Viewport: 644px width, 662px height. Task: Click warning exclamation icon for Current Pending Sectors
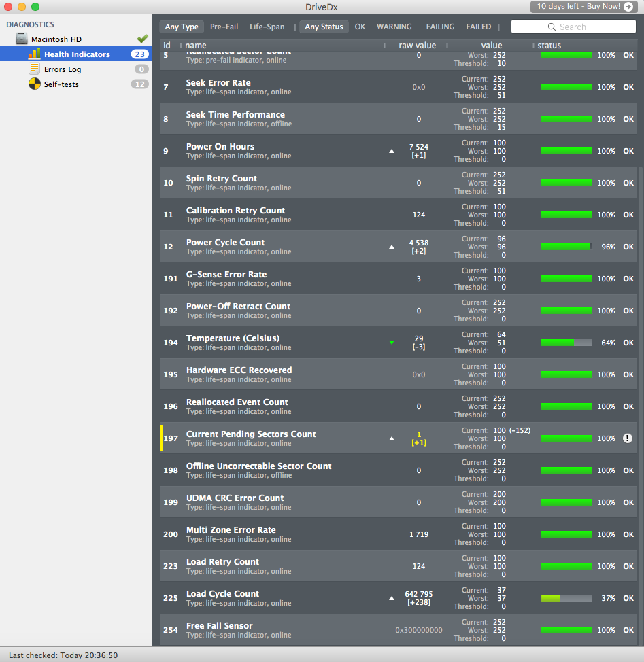[628, 438]
